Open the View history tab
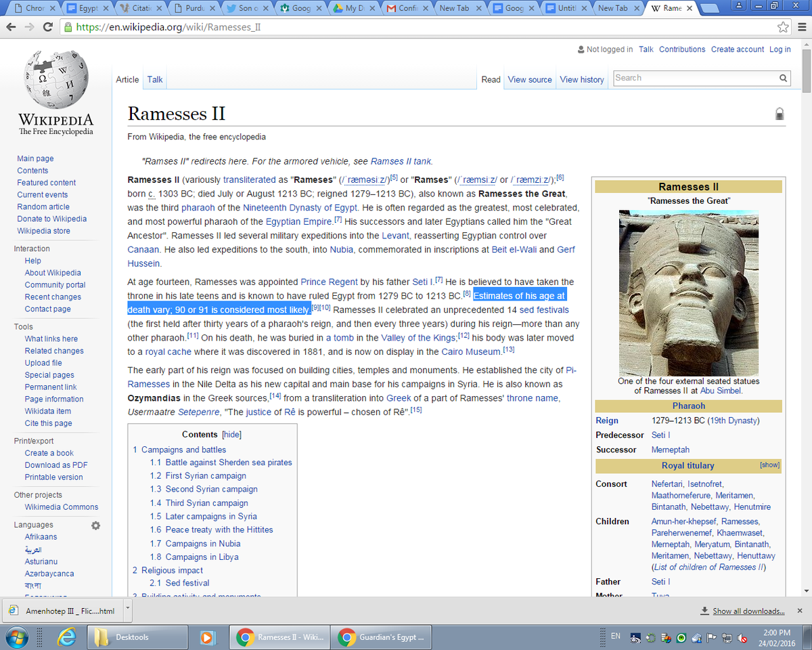 pyautogui.click(x=582, y=79)
